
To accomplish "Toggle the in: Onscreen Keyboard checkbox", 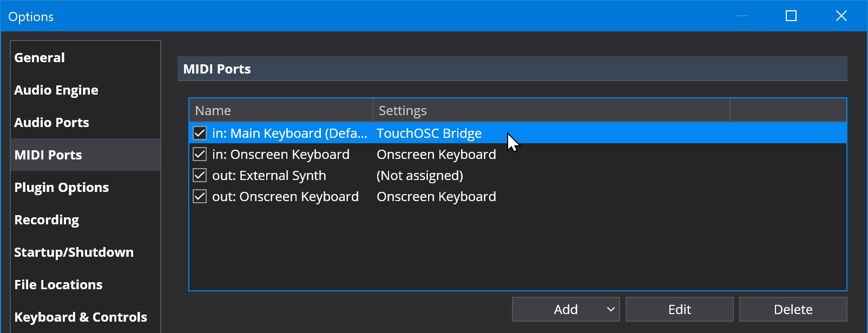I will [200, 154].
